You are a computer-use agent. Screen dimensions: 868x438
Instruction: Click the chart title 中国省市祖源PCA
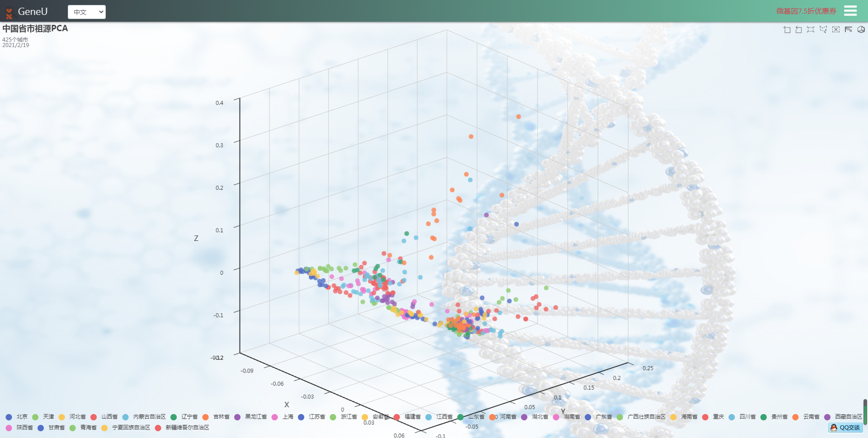coord(35,28)
